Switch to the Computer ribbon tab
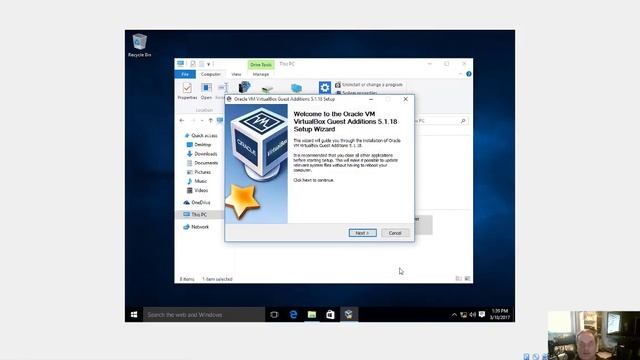640x360 pixels. click(x=211, y=74)
